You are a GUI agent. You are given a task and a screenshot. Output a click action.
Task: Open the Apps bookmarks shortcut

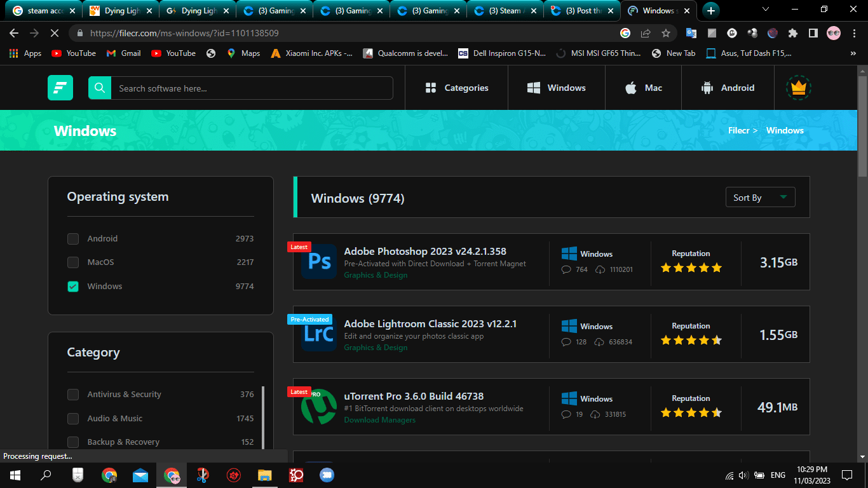[25, 53]
